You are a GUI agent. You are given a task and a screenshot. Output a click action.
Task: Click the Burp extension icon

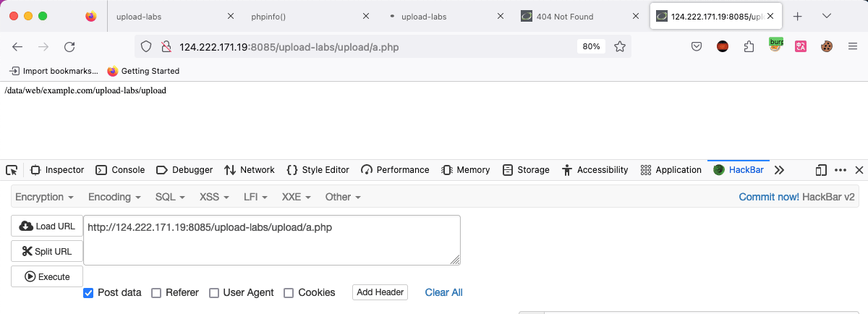[x=775, y=45]
